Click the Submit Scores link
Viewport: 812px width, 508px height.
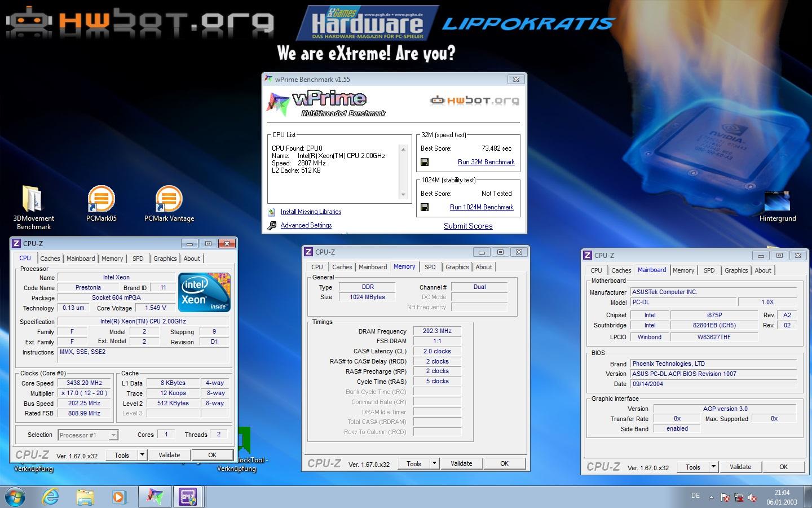tap(468, 226)
